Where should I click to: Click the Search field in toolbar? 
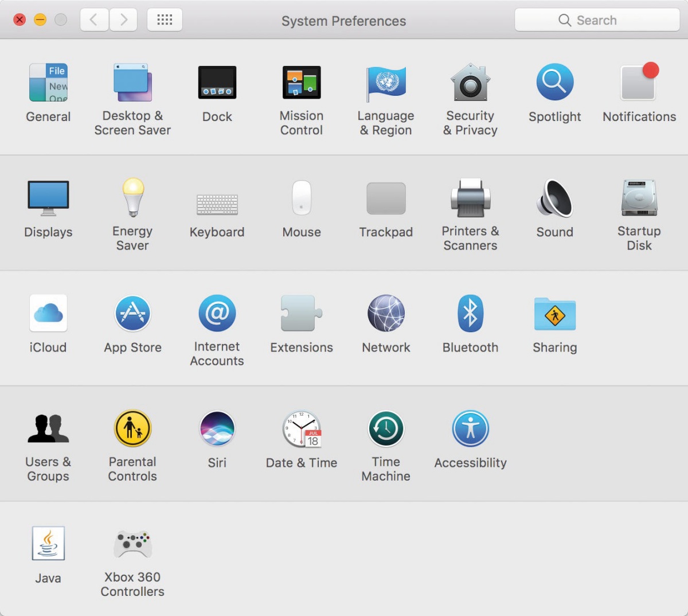click(x=597, y=20)
